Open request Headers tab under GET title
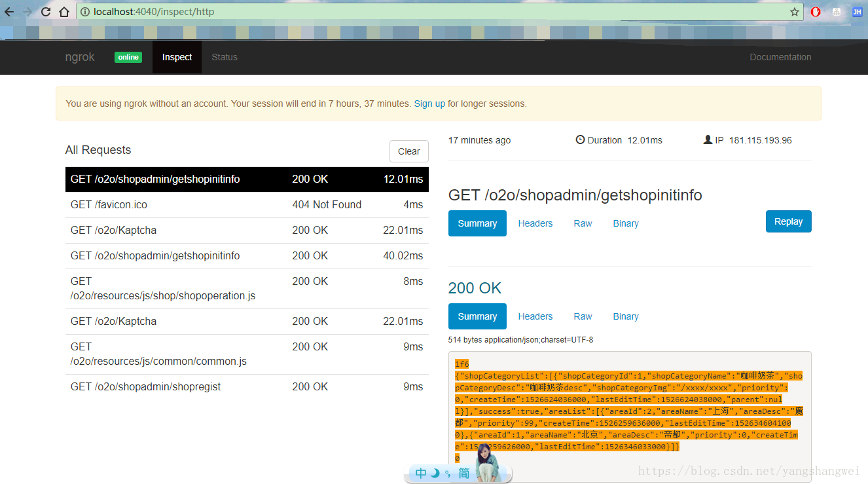This screenshot has width=868, height=484. (535, 223)
